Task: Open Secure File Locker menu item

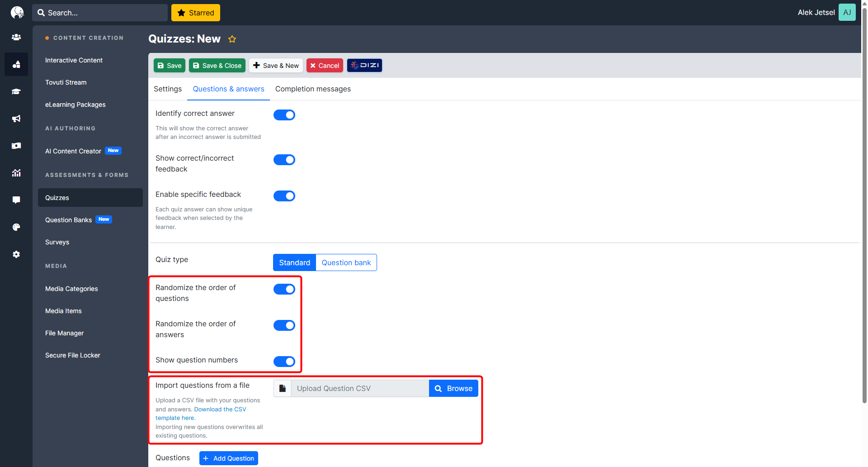Action: click(x=72, y=355)
